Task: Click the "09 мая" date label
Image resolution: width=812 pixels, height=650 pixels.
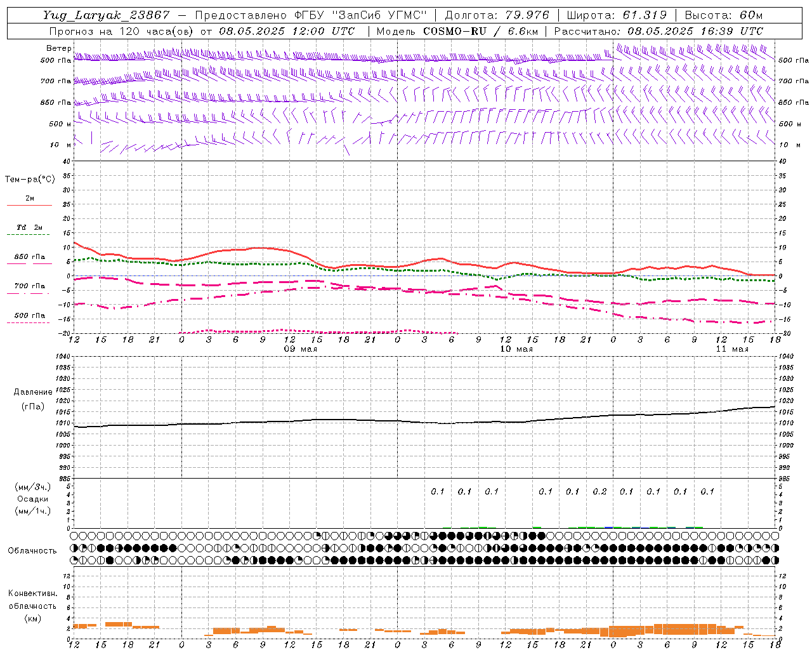Action: [300, 349]
